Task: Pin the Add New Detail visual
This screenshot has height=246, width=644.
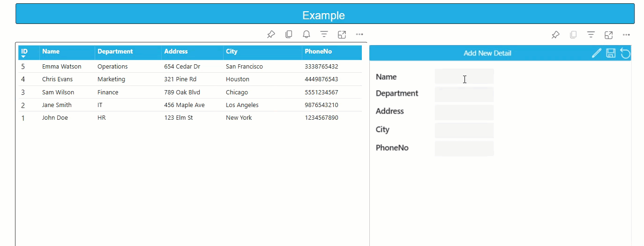Action: click(555, 35)
